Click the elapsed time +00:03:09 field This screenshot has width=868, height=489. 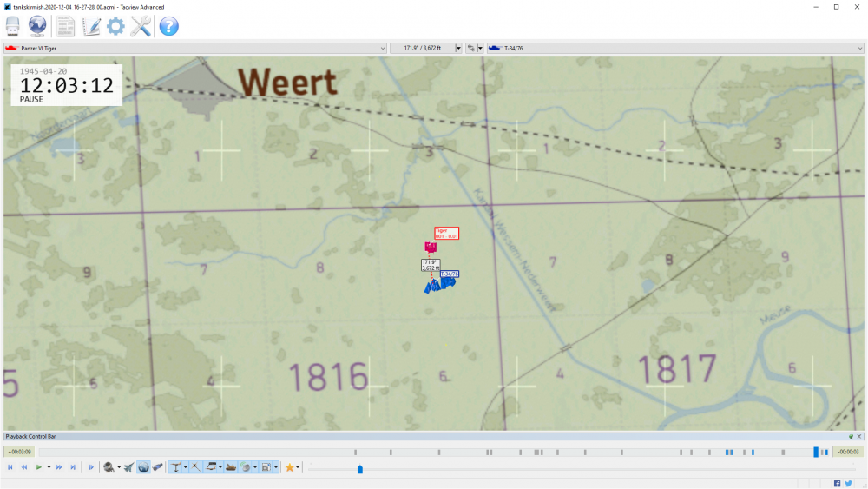click(19, 452)
